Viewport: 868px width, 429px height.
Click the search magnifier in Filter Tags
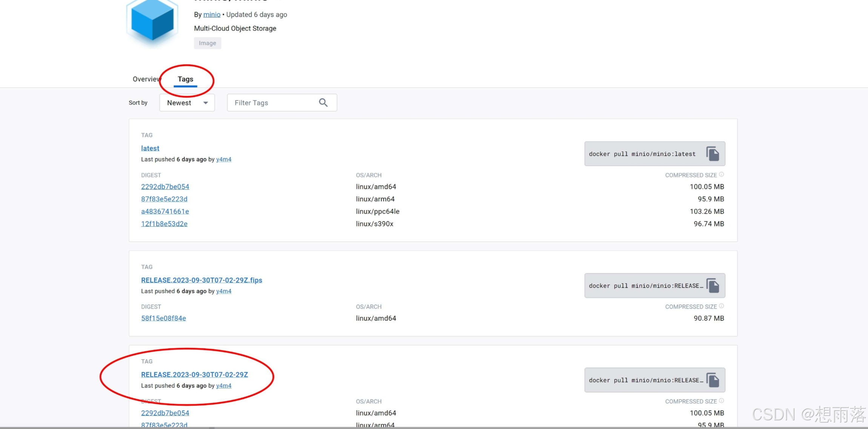click(x=323, y=103)
